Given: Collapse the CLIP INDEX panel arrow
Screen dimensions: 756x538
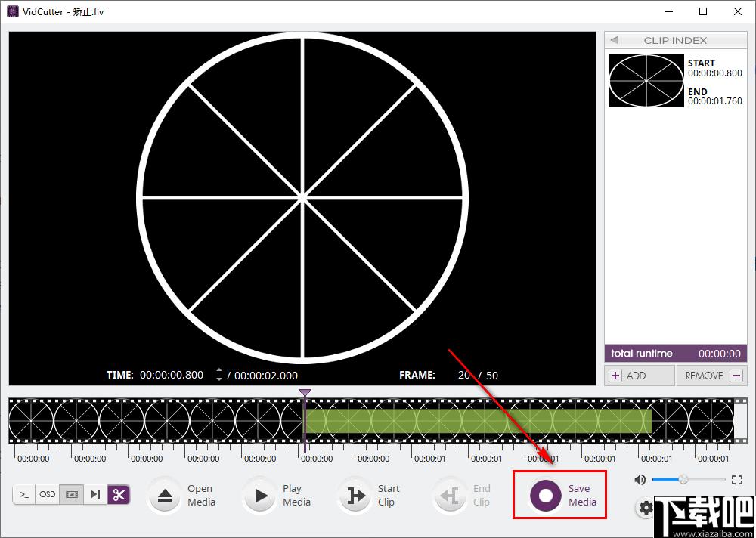Looking at the screenshot, I should point(614,40).
